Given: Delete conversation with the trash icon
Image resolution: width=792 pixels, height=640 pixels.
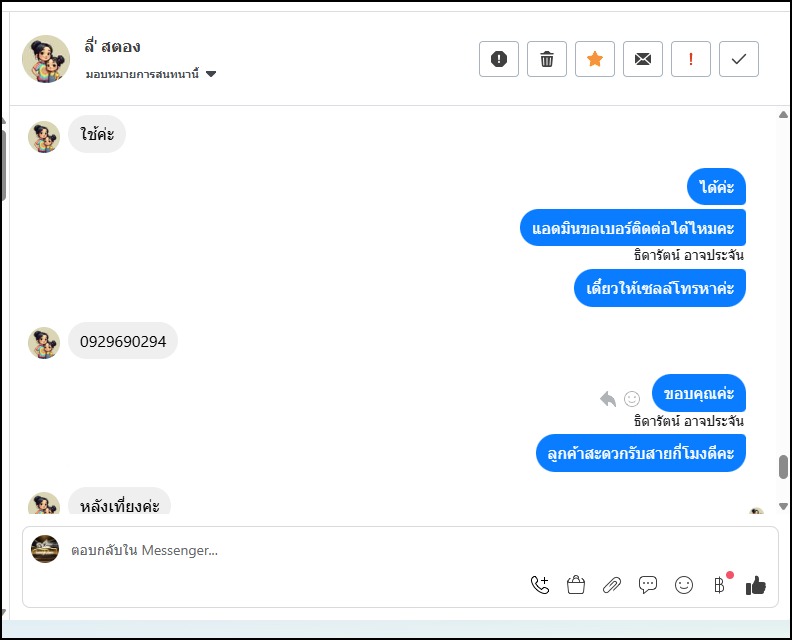Looking at the screenshot, I should point(547,59).
